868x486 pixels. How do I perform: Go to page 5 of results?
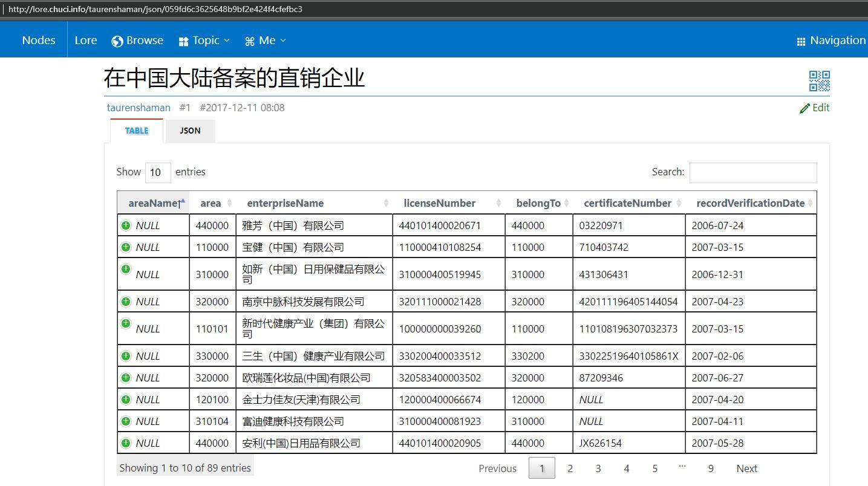pyautogui.click(x=654, y=468)
